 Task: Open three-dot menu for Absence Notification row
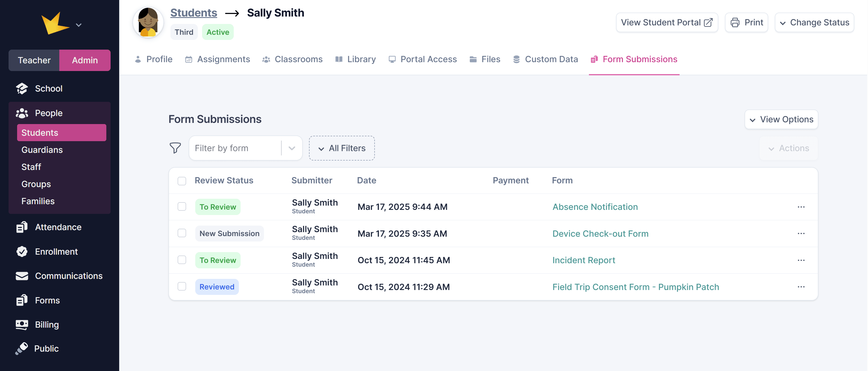(801, 206)
